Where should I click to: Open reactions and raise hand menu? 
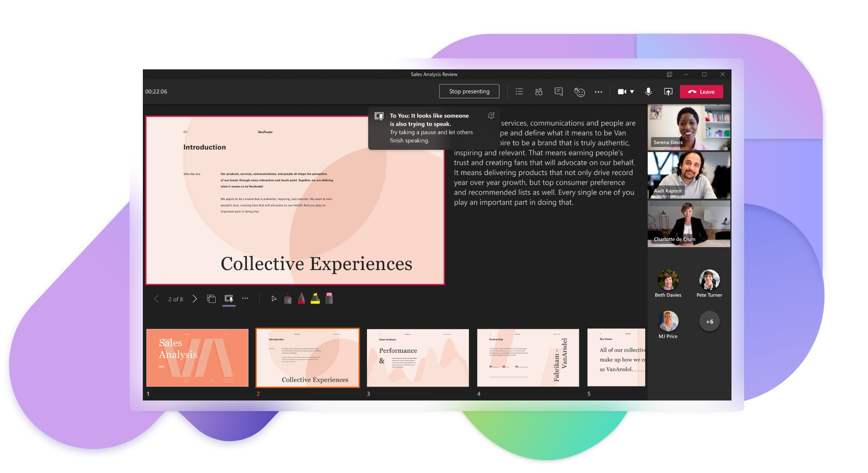coord(580,91)
